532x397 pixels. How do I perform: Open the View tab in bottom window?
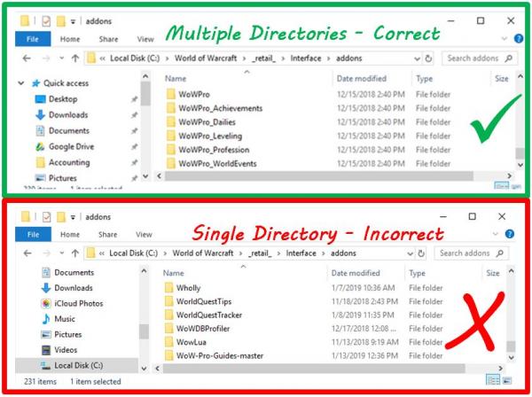click(x=144, y=235)
